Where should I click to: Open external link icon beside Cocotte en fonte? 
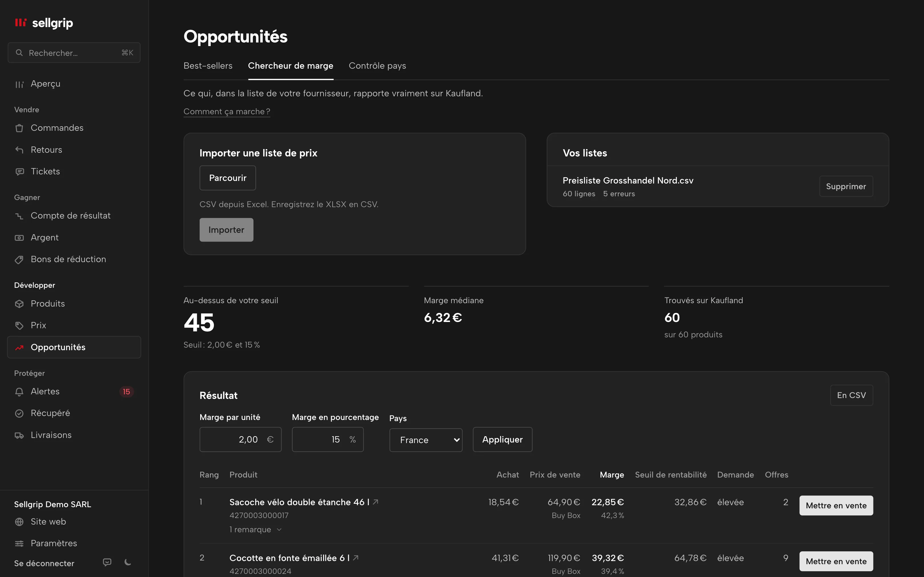[356, 558]
